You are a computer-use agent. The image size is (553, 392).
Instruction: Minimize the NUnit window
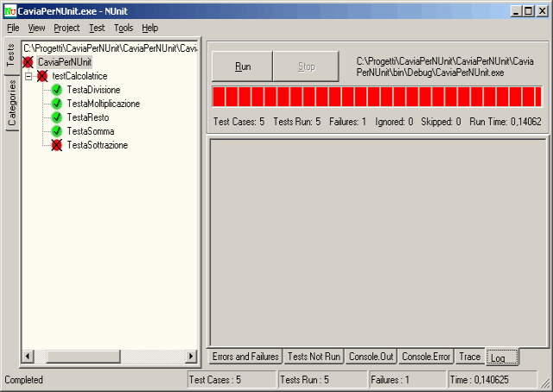pos(517,11)
